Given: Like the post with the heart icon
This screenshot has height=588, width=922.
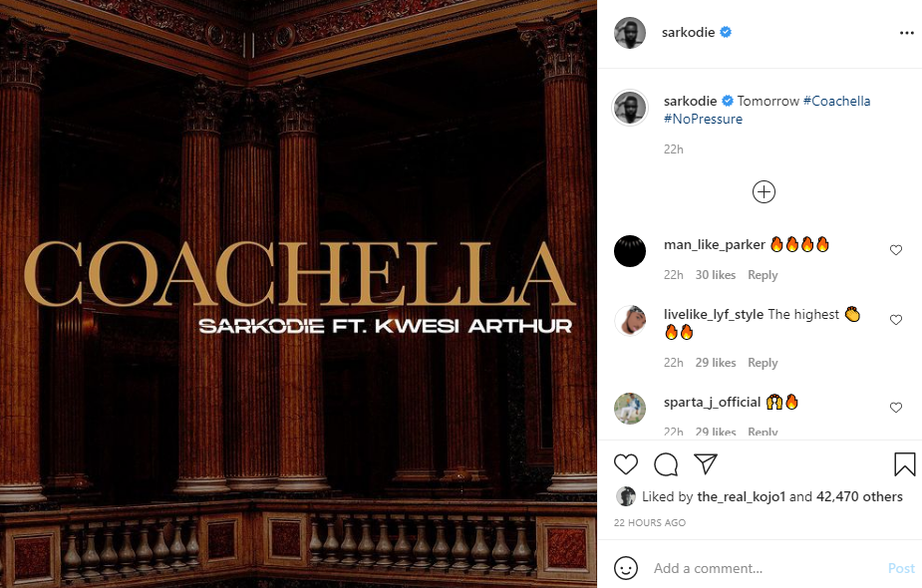Looking at the screenshot, I should tap(626, 464).
